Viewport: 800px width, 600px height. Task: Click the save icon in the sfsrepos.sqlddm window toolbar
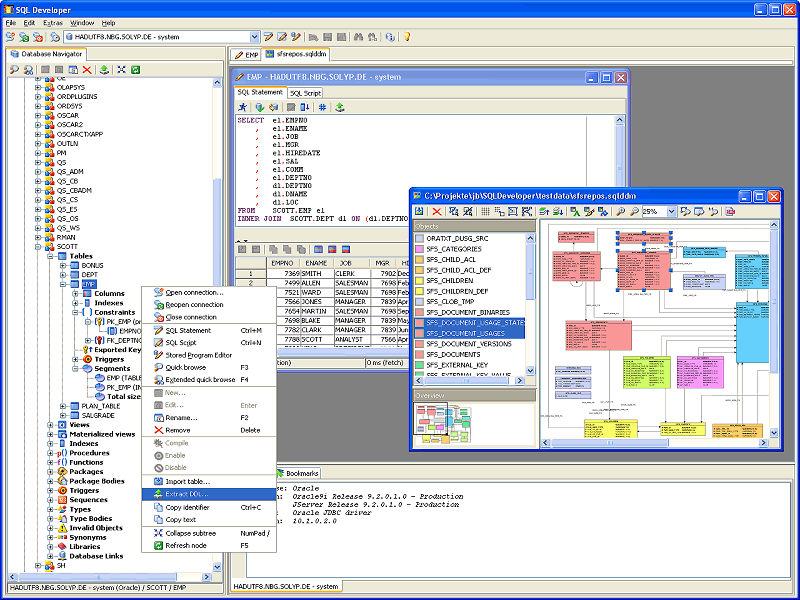(x=418, y=212)
